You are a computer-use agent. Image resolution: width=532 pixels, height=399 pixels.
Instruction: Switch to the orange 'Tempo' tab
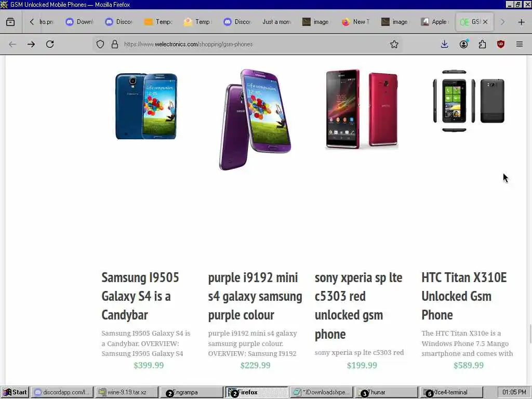158,22
